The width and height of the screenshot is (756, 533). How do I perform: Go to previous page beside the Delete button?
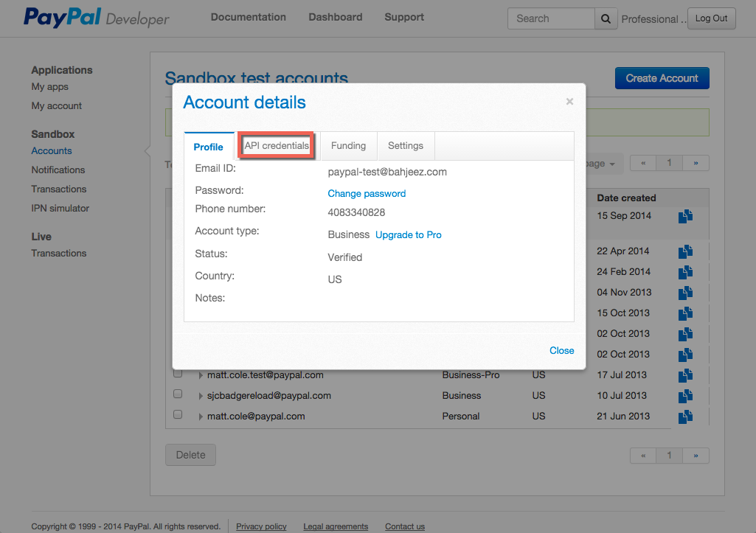pos(643,456)
